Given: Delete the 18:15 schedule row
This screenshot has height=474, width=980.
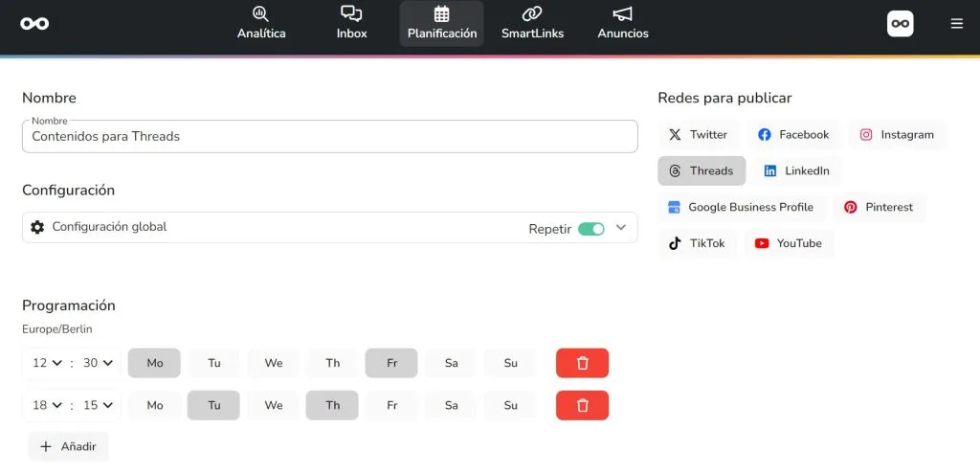Looking at the screenshot, I should tap(583, 405).
